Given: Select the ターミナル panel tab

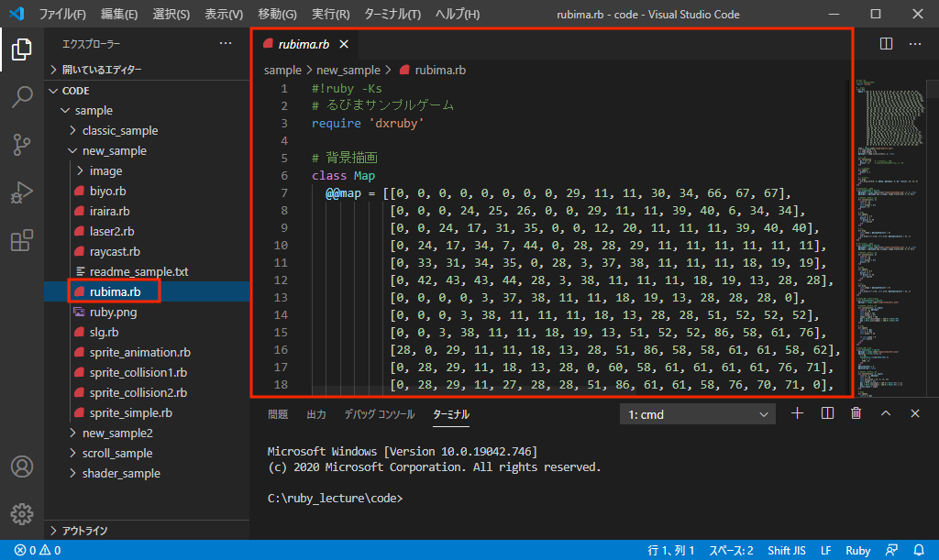Looking at the screenshot, I should pyautogui.click(x=451, y=414).
